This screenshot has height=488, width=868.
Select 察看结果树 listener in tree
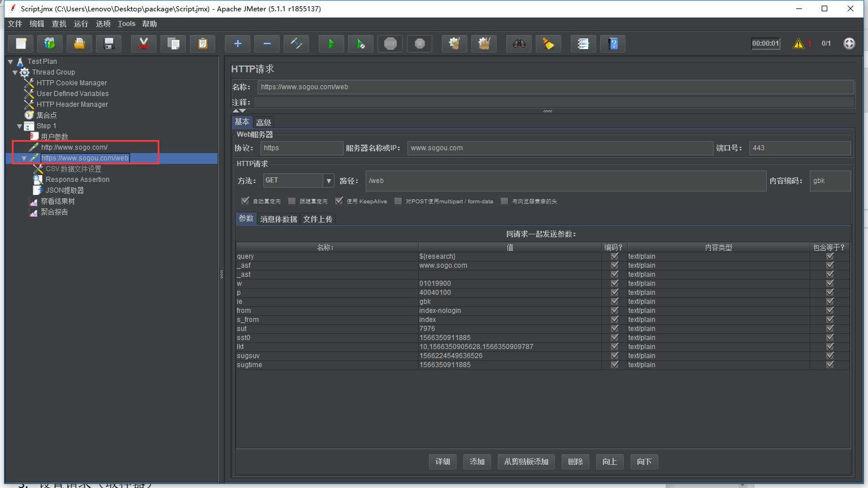click(x=58, y=202)
